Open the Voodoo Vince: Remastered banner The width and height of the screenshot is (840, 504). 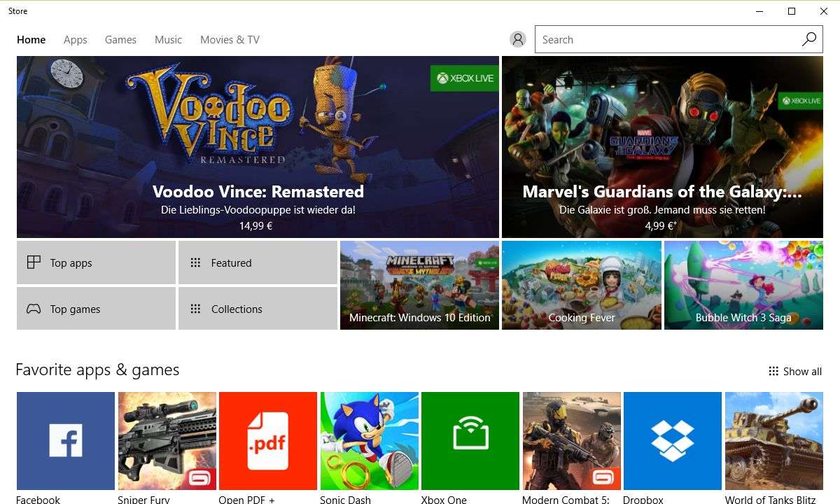tap(258, 147)
